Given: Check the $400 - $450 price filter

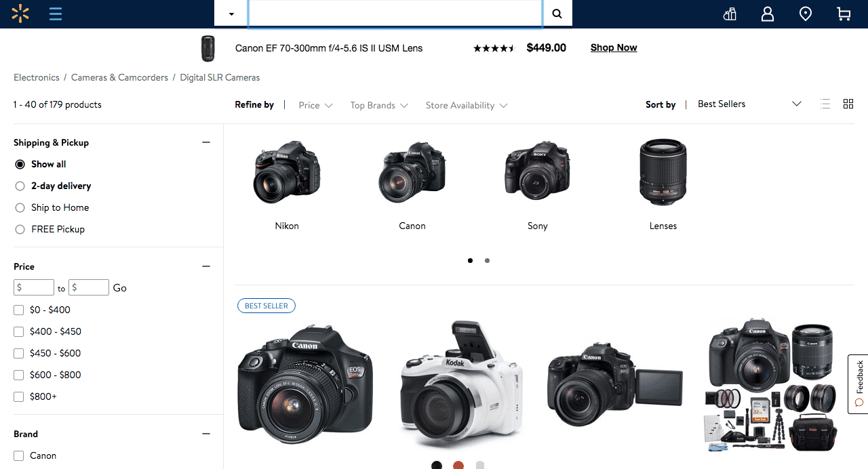Looking at the screenshot, I should pos(19,331).
